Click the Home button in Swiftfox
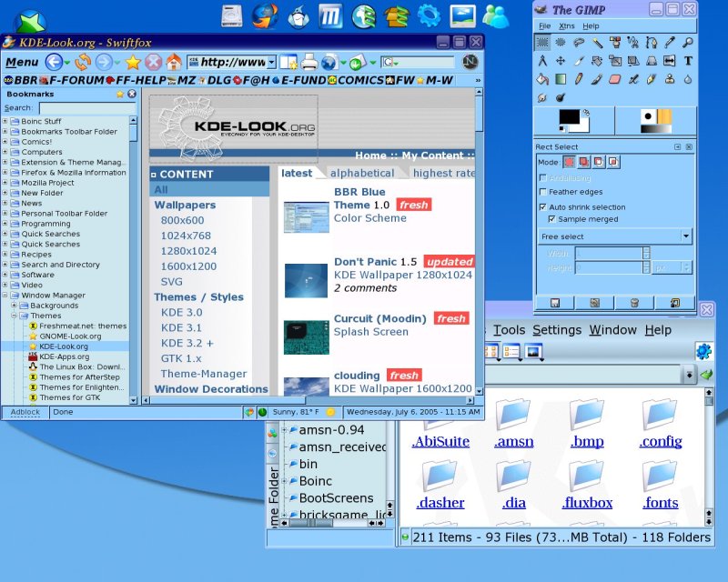The height and width of the screenshot is (582, 728). (174, 62)
